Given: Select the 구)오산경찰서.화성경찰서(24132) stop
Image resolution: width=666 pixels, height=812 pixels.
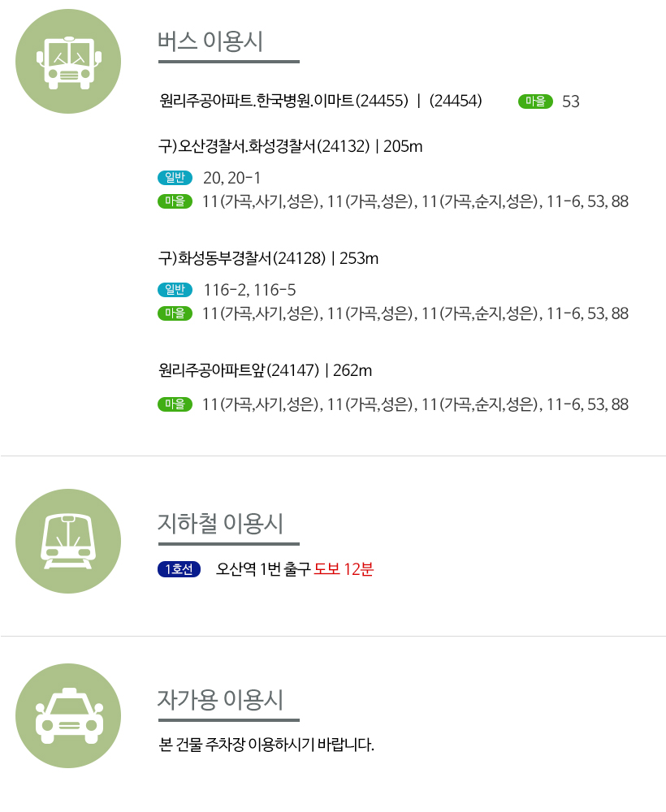Looking at the screenshot, I should coord(264,146).
